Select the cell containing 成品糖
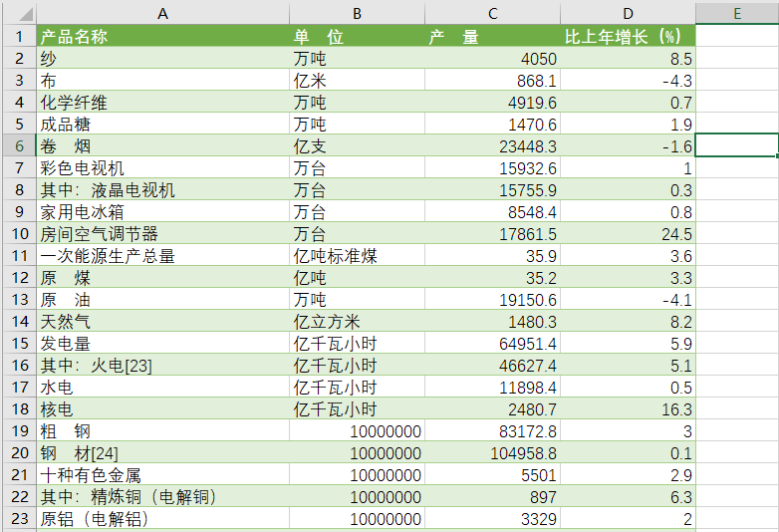 pos(163,125)
